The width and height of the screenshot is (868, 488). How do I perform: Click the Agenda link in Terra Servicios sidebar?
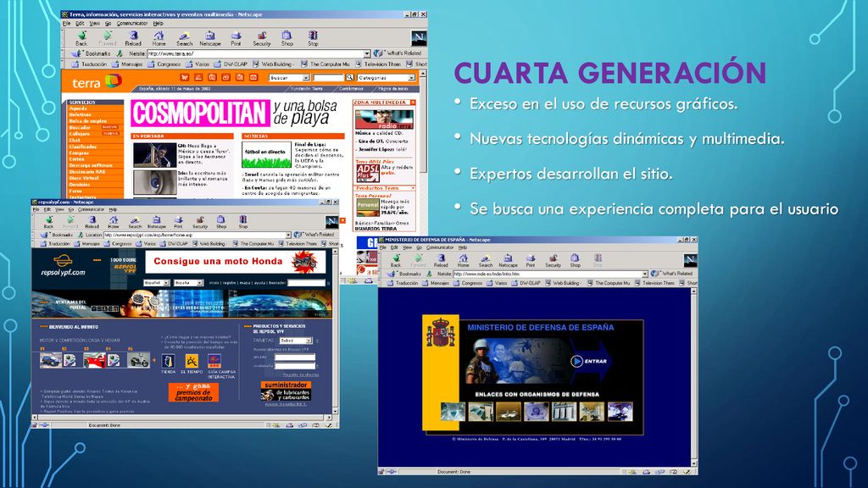tap(77, 108)
